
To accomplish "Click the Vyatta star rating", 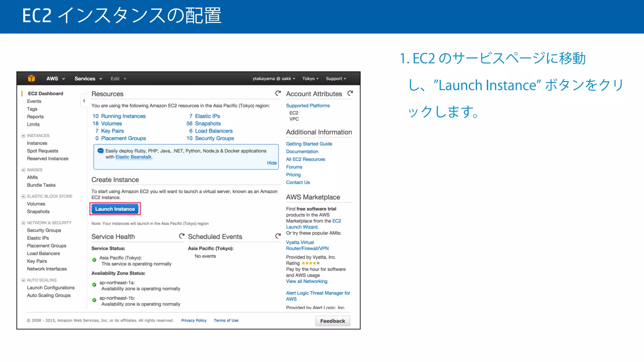I will point(310,263).
